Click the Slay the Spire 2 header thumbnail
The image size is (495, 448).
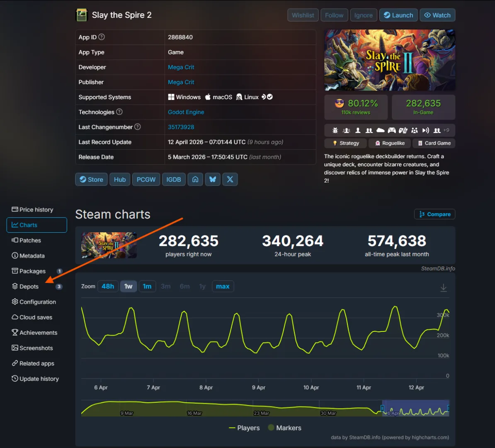tap(82, 15)
